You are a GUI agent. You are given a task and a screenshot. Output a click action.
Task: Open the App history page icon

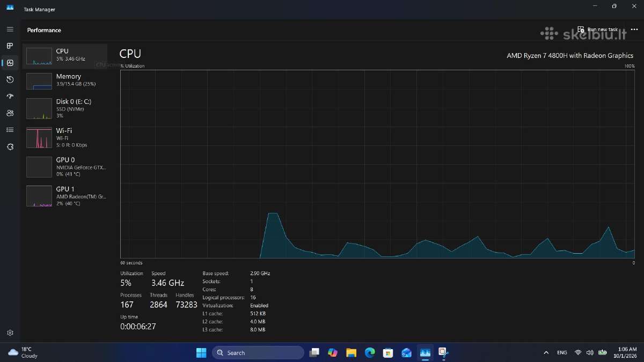pos(10,79)
